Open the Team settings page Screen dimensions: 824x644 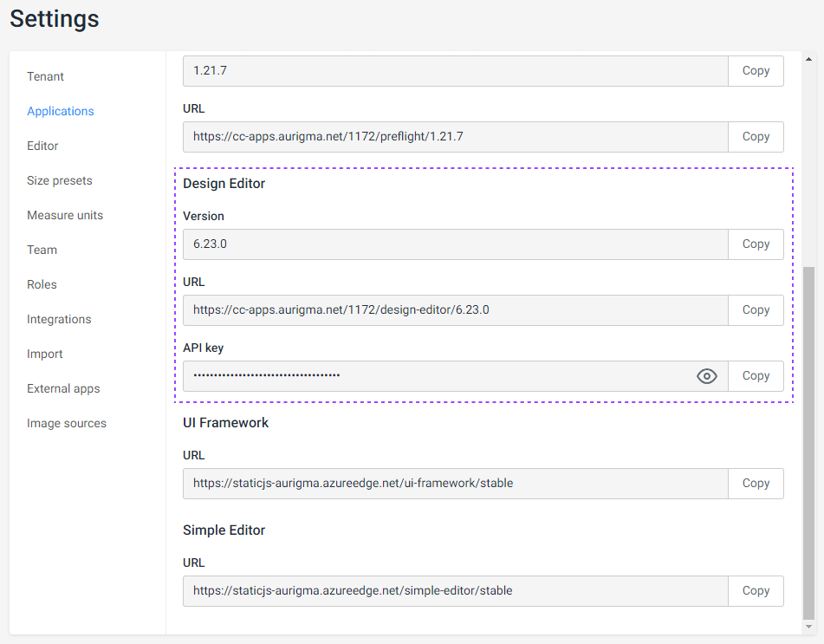[x=42, y=250]
